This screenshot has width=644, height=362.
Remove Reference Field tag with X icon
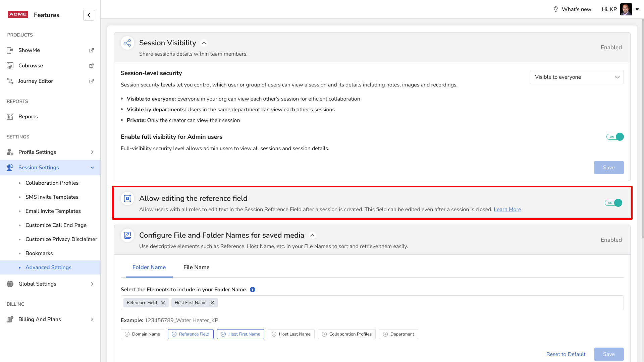click(163, 303)
